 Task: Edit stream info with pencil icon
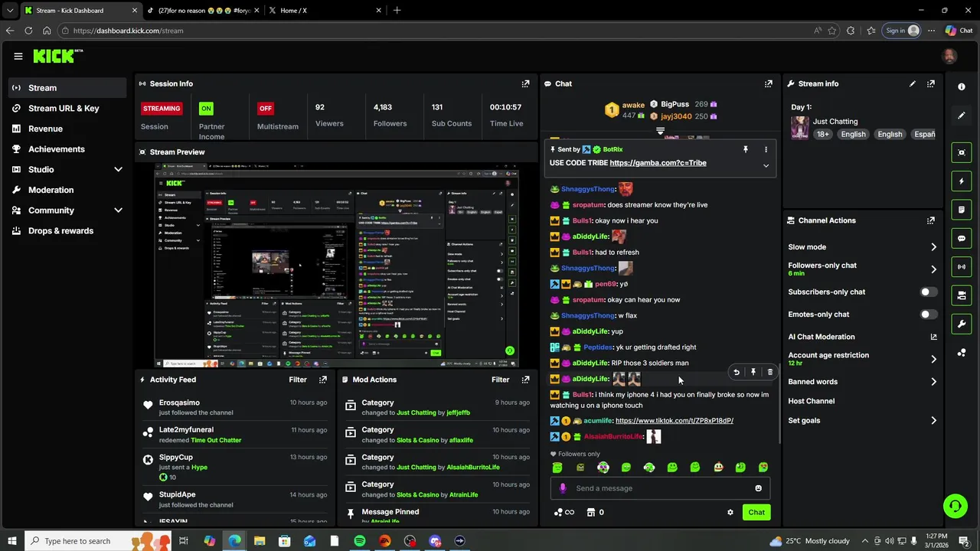913,83
